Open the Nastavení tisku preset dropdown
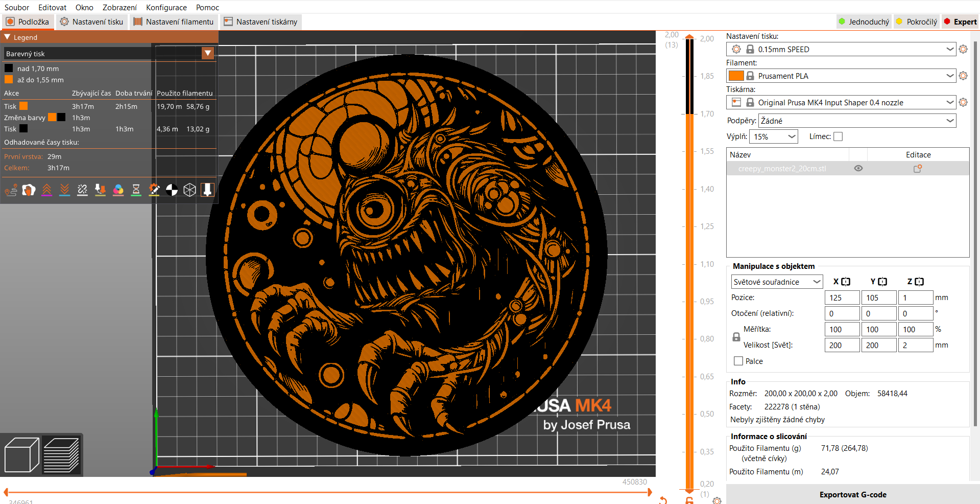This screenshot has width=980, height=504. tap(841, 49)
